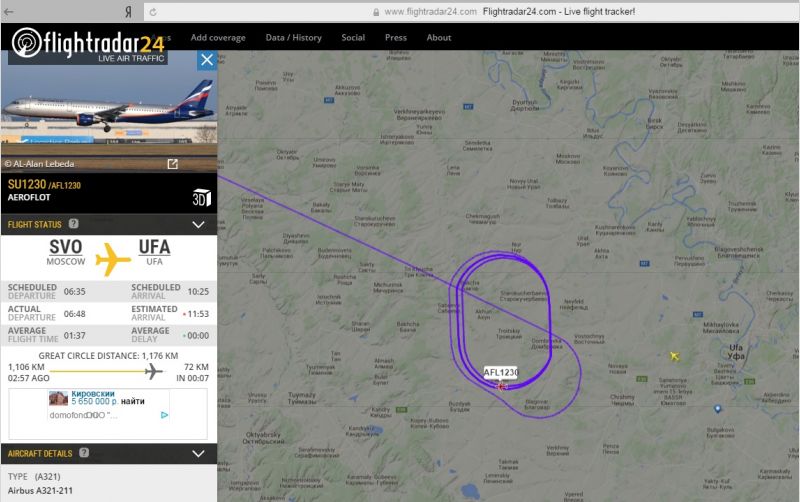
Task: Open the Add coverage menu item
Action: pos(218,38)
